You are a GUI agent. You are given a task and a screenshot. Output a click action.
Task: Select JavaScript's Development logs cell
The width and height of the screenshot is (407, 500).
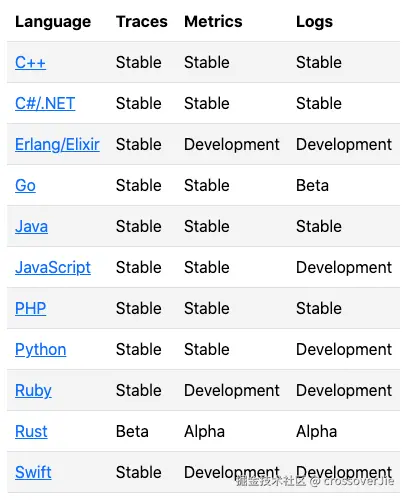pyautogui.click(x=344, y=268)
